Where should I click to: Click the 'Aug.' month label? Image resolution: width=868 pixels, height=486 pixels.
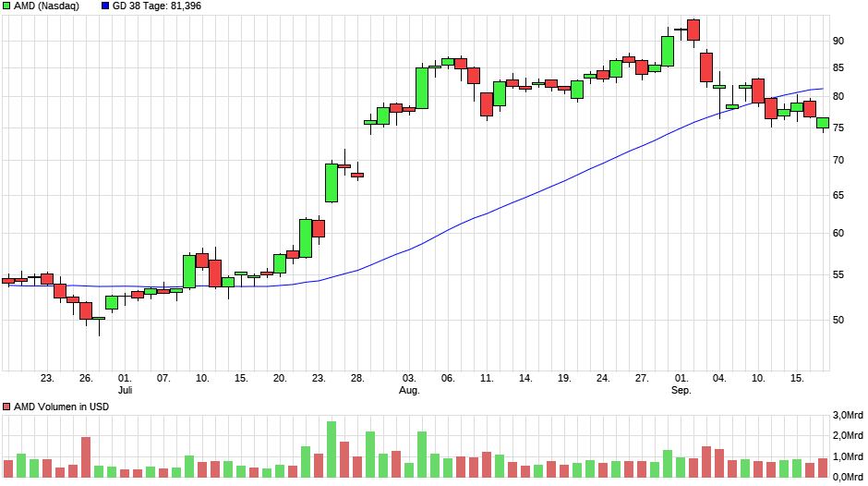pyautogui.click(x=409, y=390)
